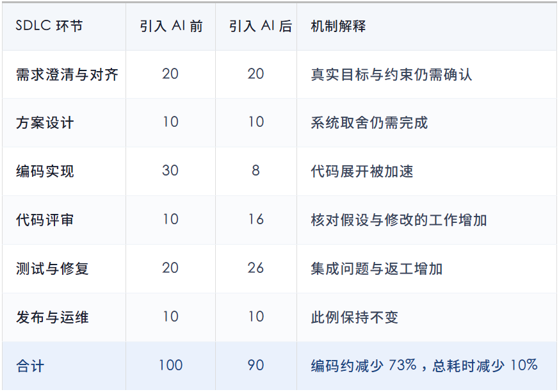This screenshot has height=392, width=559.
Task: Select the text "集成问题与返工增加"
Action: (x=377, y=268)
